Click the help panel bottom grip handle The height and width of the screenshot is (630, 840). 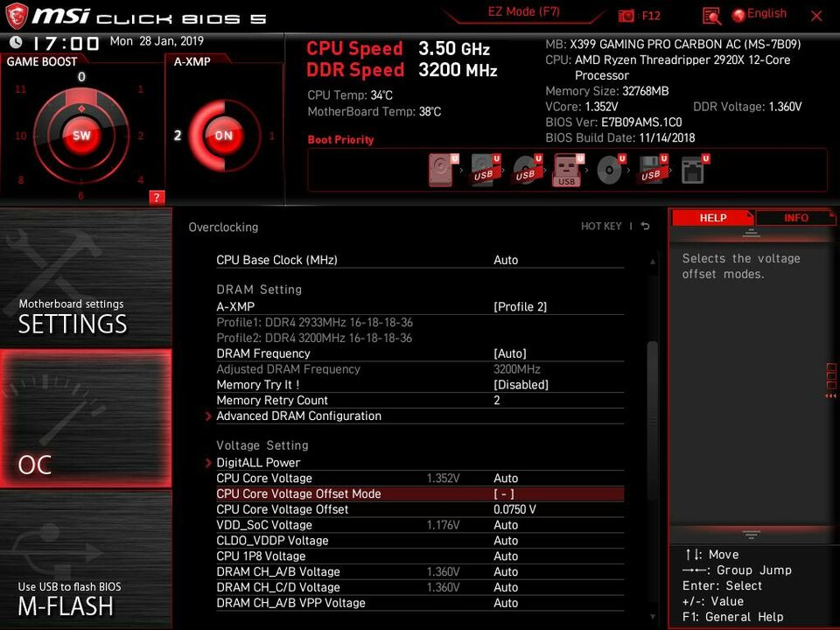click(x=751, y=535)
